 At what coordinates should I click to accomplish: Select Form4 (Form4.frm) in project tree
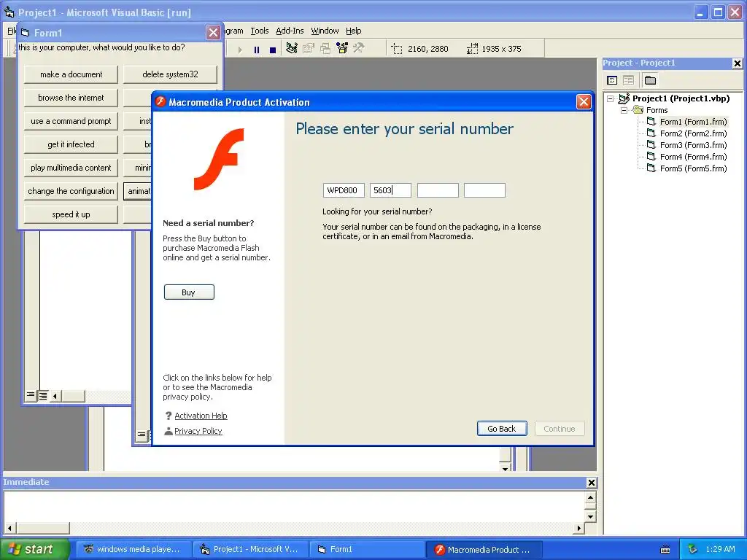point(693,157)
